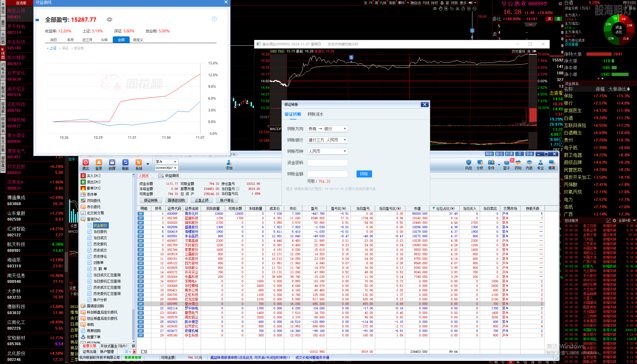Open account dropdown 01****3567

[x=166, y=168]
